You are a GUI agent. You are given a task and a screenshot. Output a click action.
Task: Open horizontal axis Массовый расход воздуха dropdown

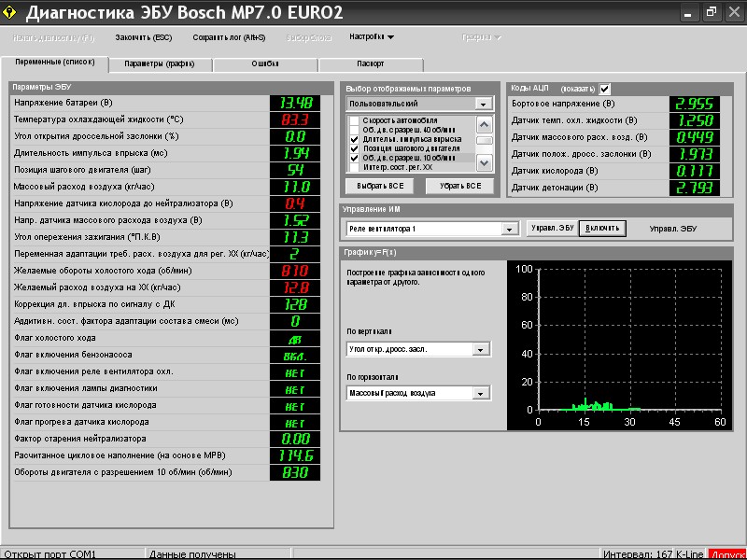click(480, 393)
